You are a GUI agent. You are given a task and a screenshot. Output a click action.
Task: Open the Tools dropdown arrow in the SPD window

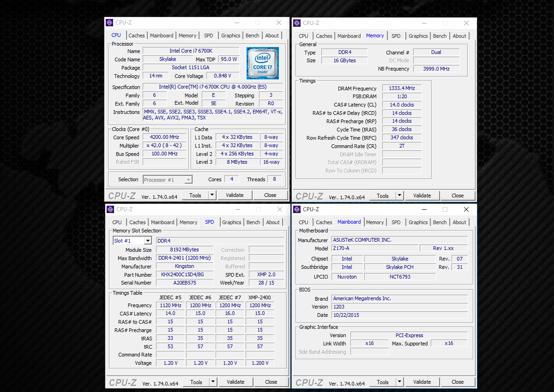click(x=213, y=382)
